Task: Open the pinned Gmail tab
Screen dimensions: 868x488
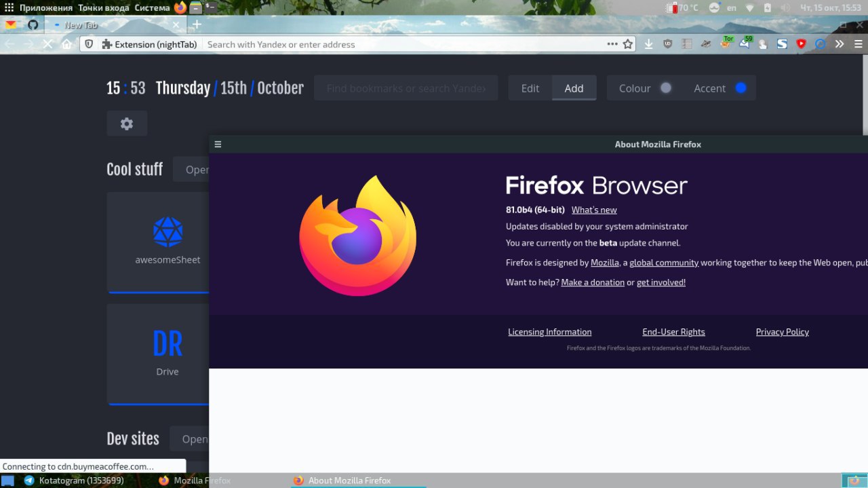Action: click(11, 24)
